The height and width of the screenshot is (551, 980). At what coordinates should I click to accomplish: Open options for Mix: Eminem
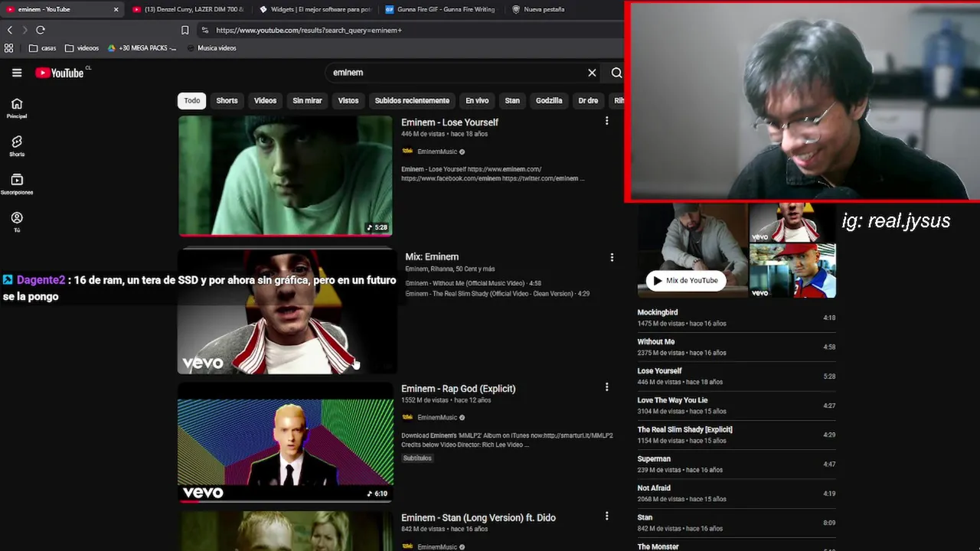pyautogui.click(x=612, y=257)
